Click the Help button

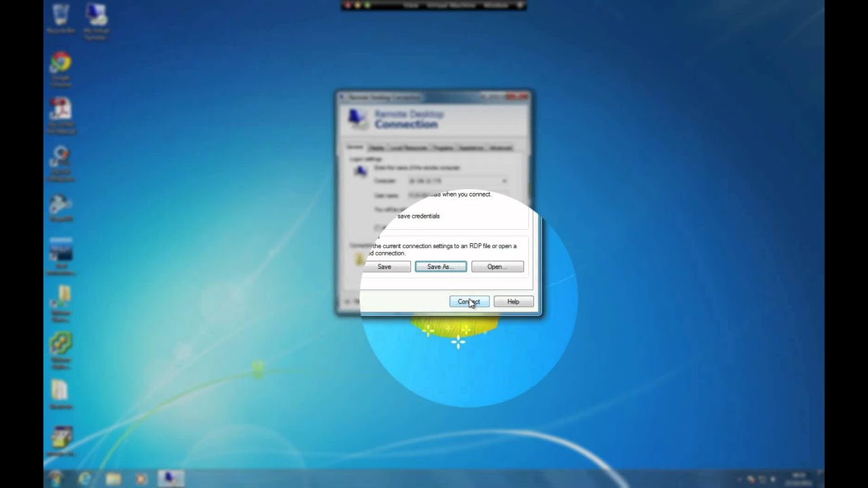513,302
